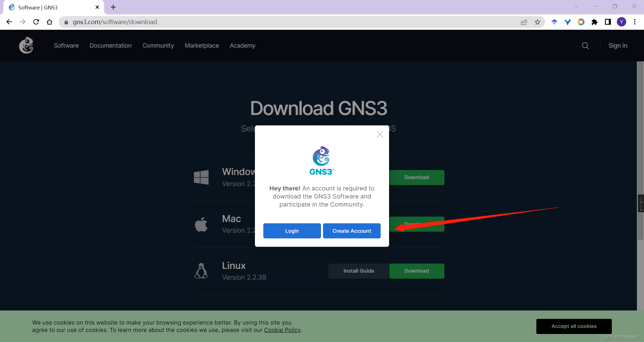
Task: Toggle the browser side panel
Action: [608, 22]
